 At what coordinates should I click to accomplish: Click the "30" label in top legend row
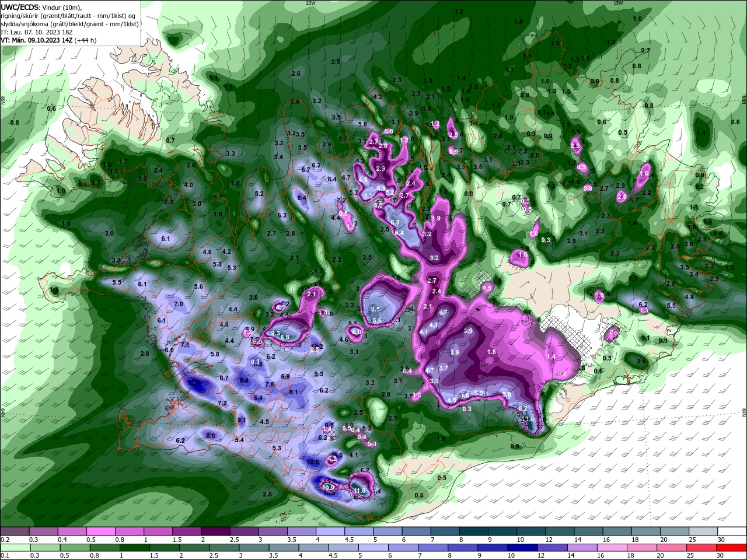click(x=721, y=540)
